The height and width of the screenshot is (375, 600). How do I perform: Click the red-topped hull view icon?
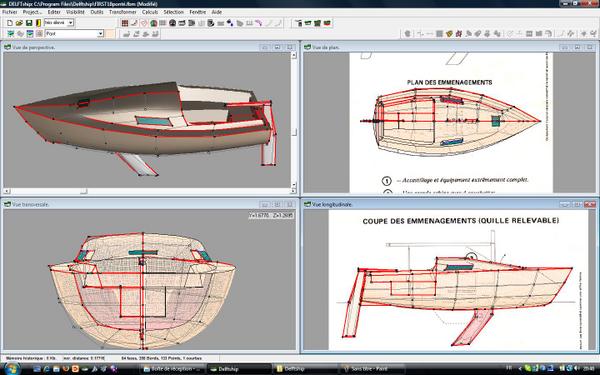327,23
